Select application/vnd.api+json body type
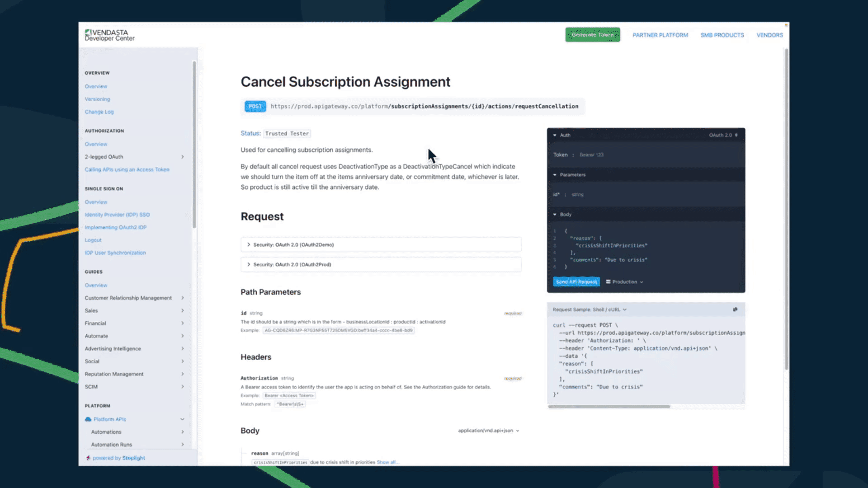The height and width of the screenshot is (488, 868). point(488,430)
